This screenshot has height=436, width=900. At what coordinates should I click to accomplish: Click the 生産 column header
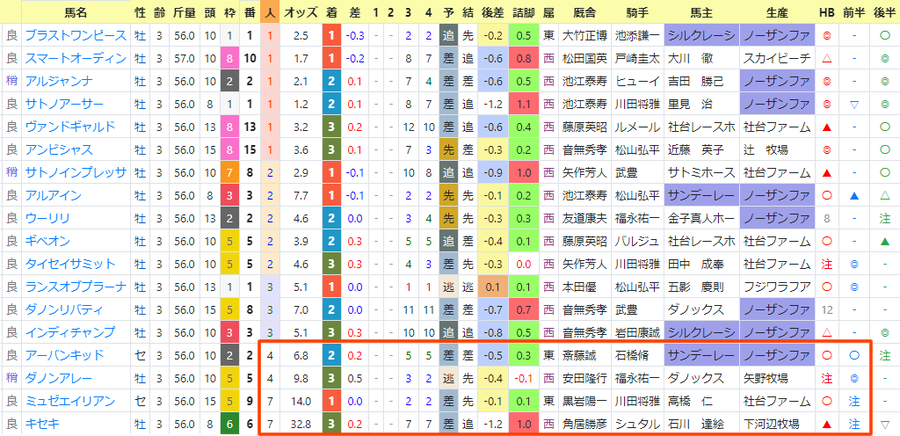[x=776, y=12]
